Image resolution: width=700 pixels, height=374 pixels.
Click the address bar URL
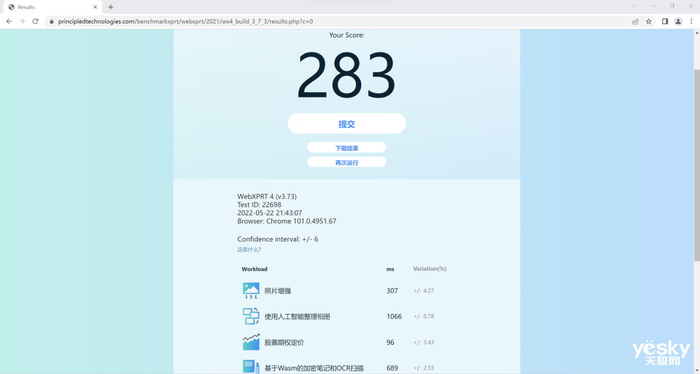pyautogui.click(x=185, y=21)
